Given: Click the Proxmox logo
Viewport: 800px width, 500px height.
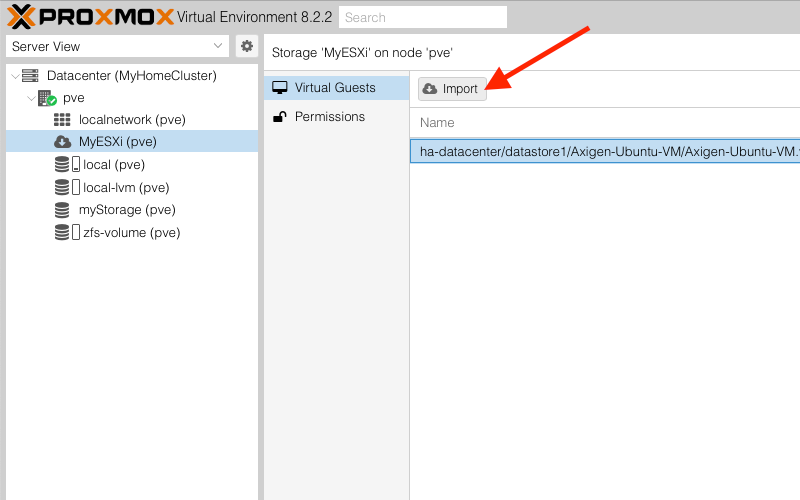Looking at the screenshot, I should pyautogui.click(x=90, y=17).
